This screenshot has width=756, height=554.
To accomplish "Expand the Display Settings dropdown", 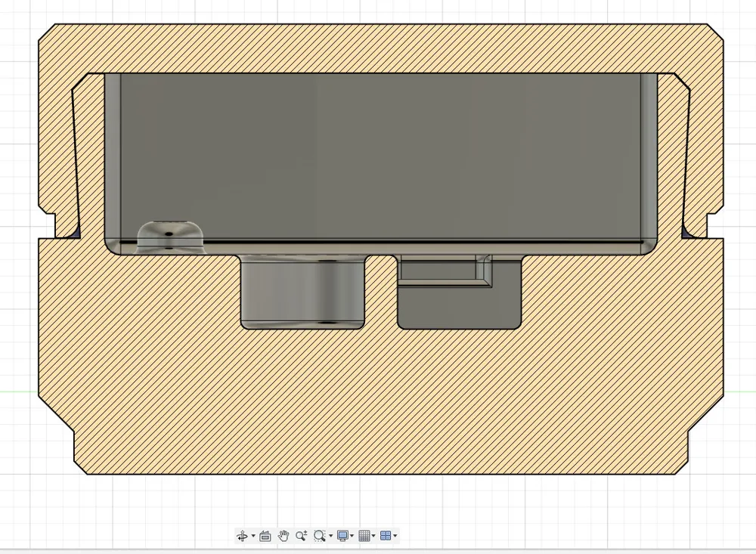I will point(352,536).
